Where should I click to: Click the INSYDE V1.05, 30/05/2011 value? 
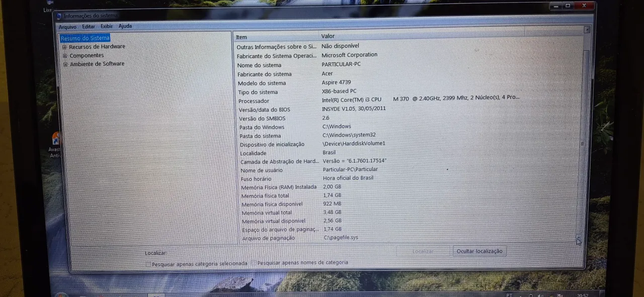354,109
